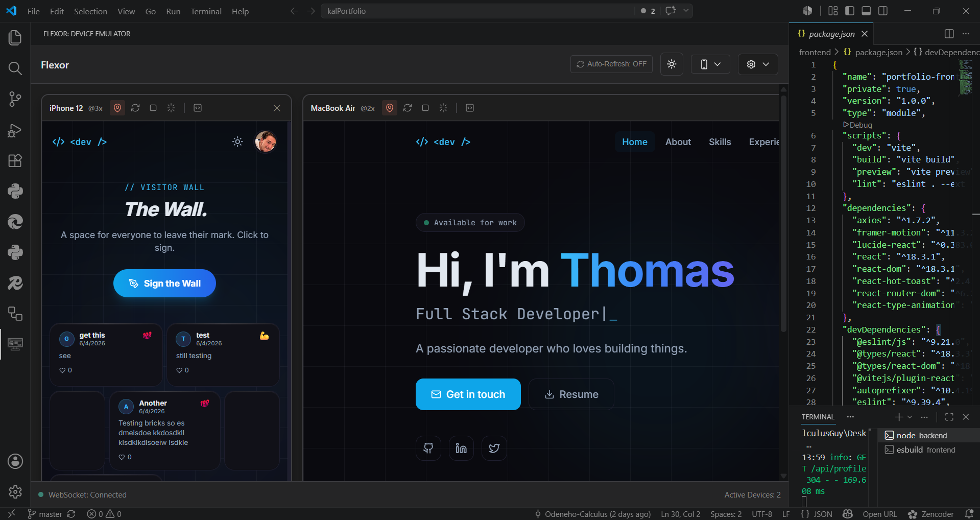Click the iPhone 12 screenshot square icon
980x520 pixels.
pos(153,108)
